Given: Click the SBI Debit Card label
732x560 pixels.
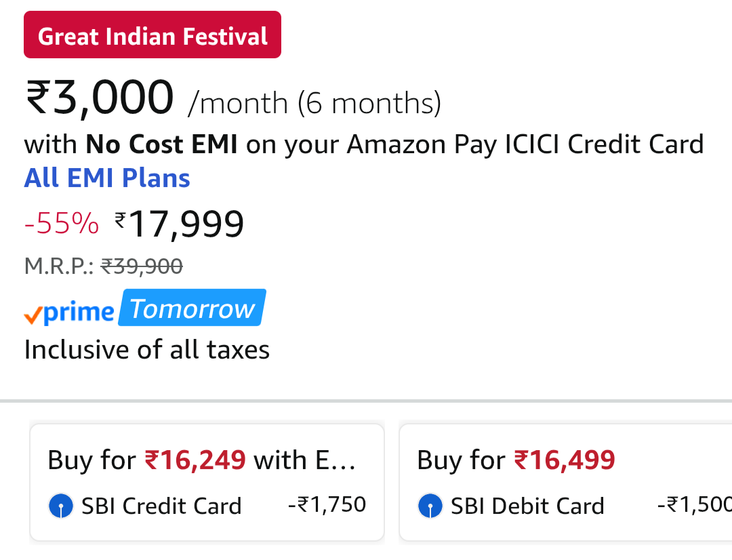Looking at the screenshot, I should 527,506.
